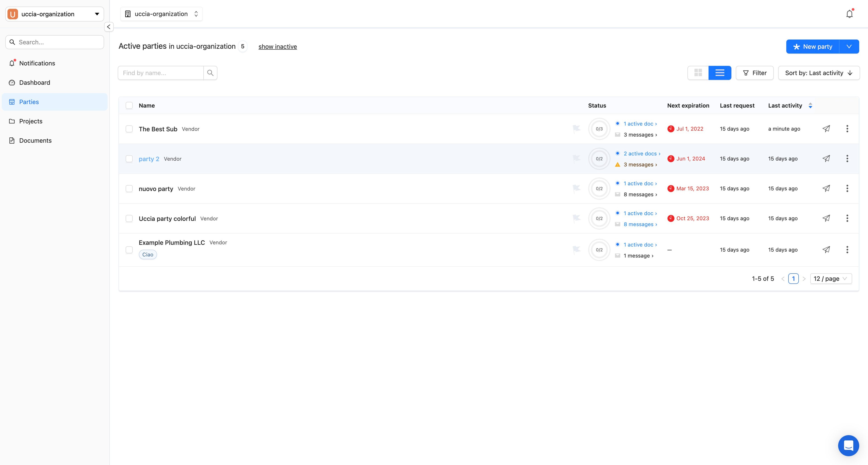
Task: Open the Sort by Last activity dropdown
Action: click(818, 73)
